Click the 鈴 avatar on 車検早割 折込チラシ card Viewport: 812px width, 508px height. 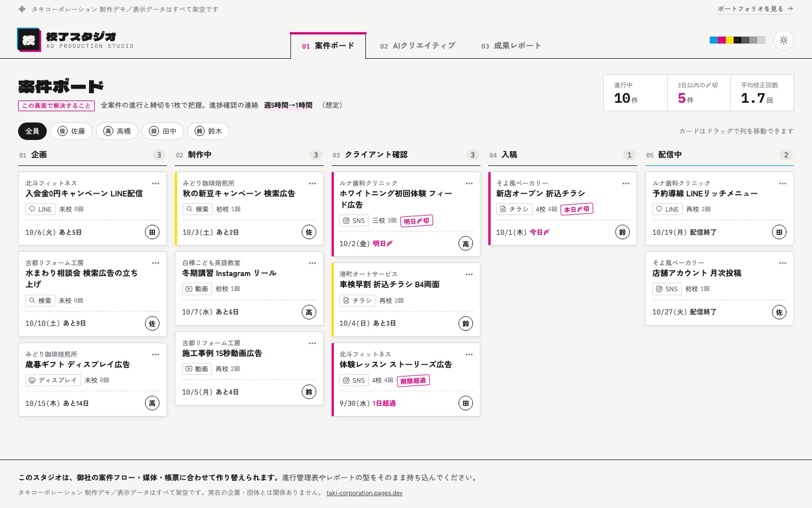[x=466, y=323]
